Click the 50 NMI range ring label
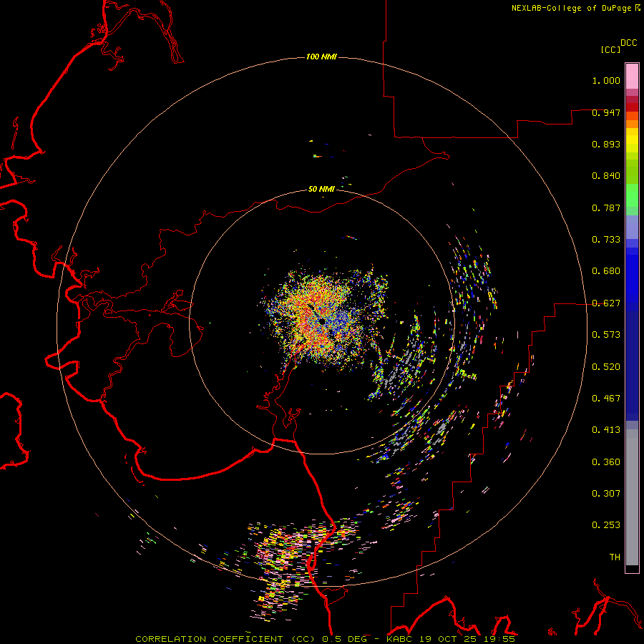644x644 pixels. (x=321, y=189)
